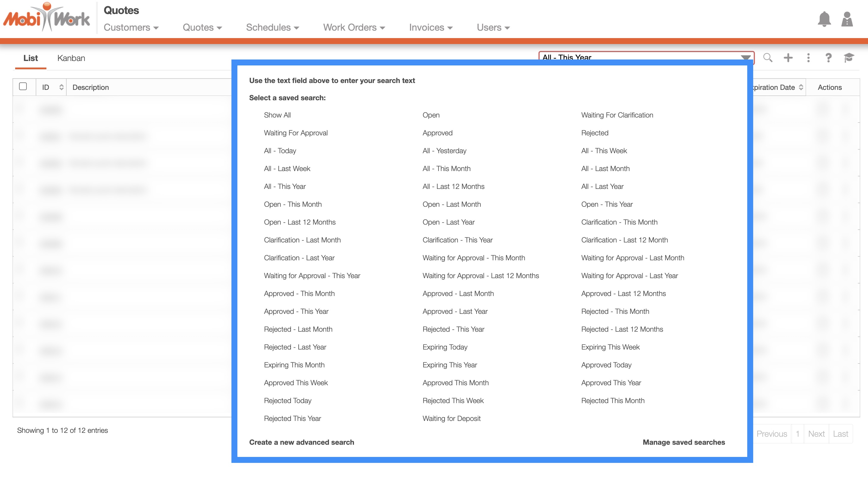The image size is (868, 495).
Task: Click the question mark help icon
Action: (x=828, y=58)
